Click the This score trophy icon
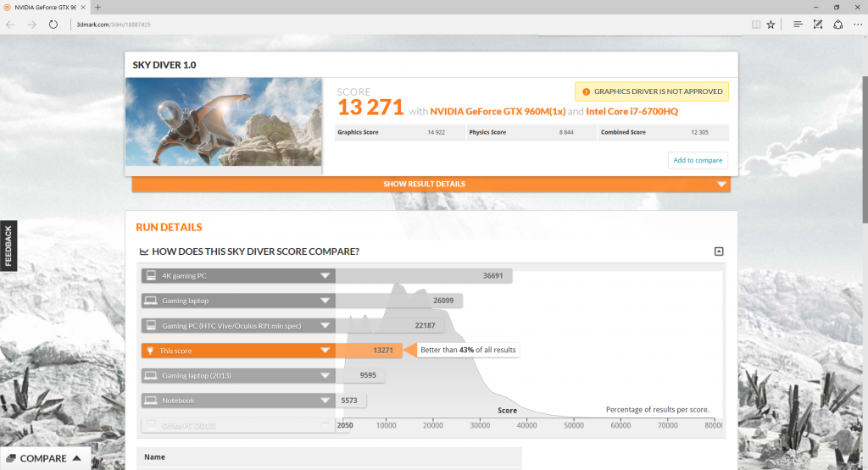This screenshot has height=470, width=868. [150, 351]
